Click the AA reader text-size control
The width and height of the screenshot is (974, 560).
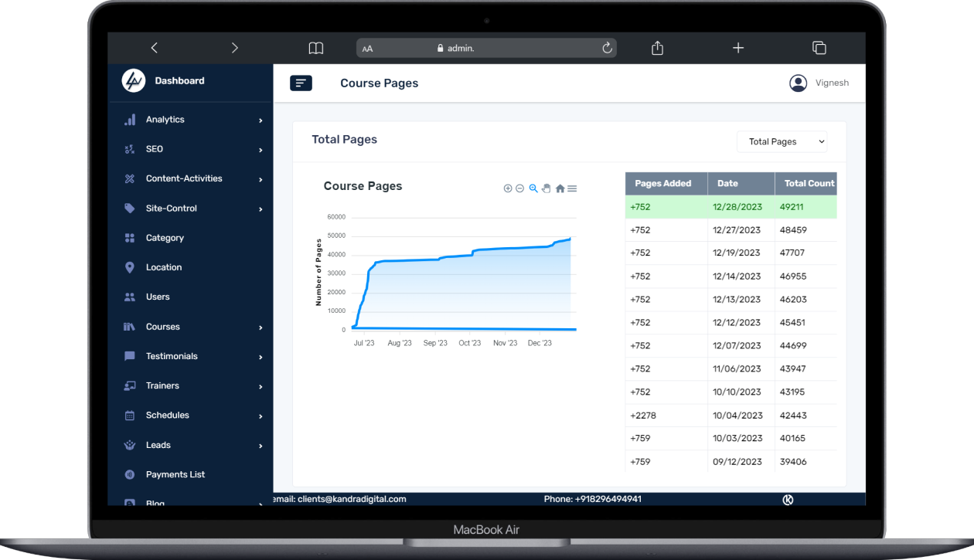[x=367, y=49]
